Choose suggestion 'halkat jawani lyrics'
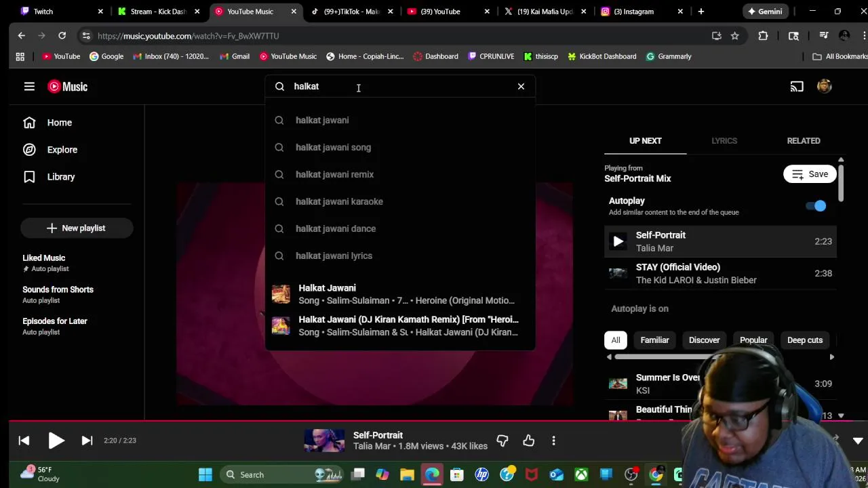This screenshot has width=868, height=488. (400, 256)
